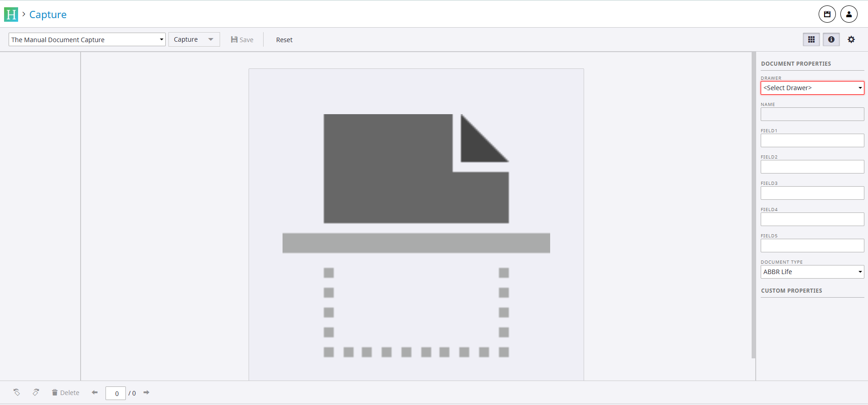Open the Document Type ABBR Life dropdown

pyautogui.click(x=812, y=272)
